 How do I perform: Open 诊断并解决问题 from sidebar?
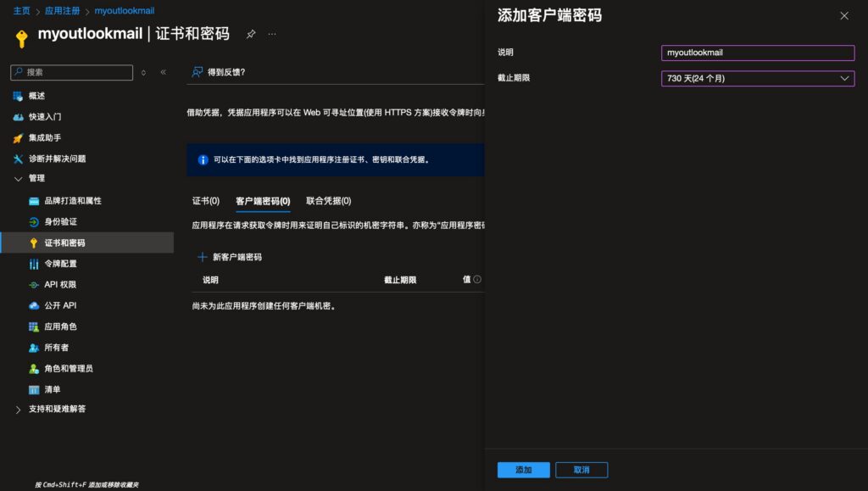point(57,159)
